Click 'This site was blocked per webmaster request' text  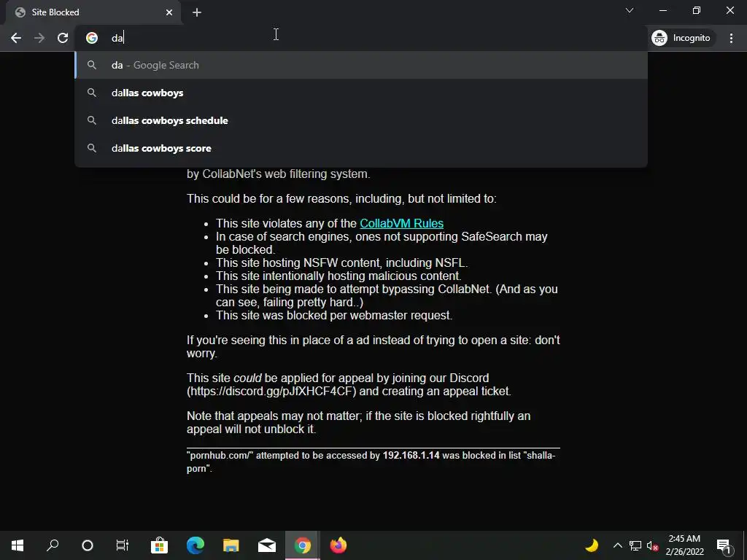point(334,315)
